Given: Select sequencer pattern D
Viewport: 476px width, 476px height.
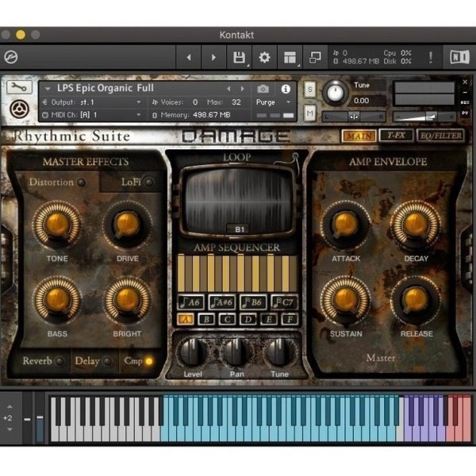Looking at the screenshot, I should pyautogui.click(x=248, y=320).
